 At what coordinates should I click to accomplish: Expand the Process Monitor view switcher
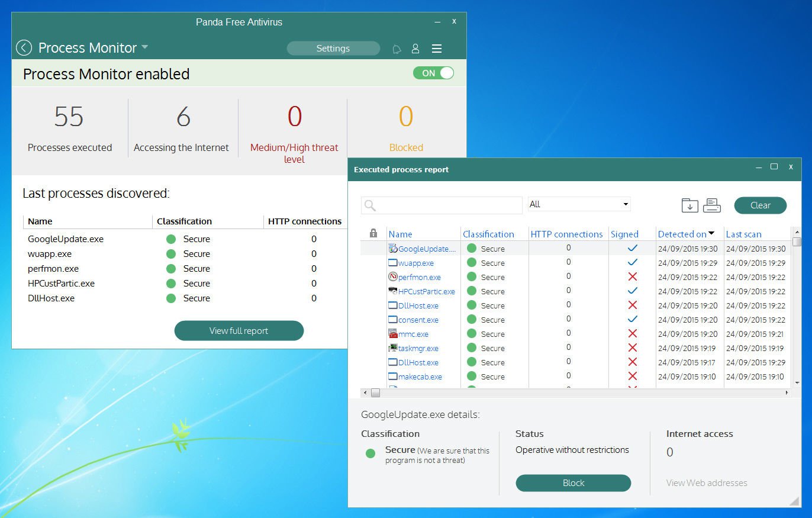(x=144, y=47)
